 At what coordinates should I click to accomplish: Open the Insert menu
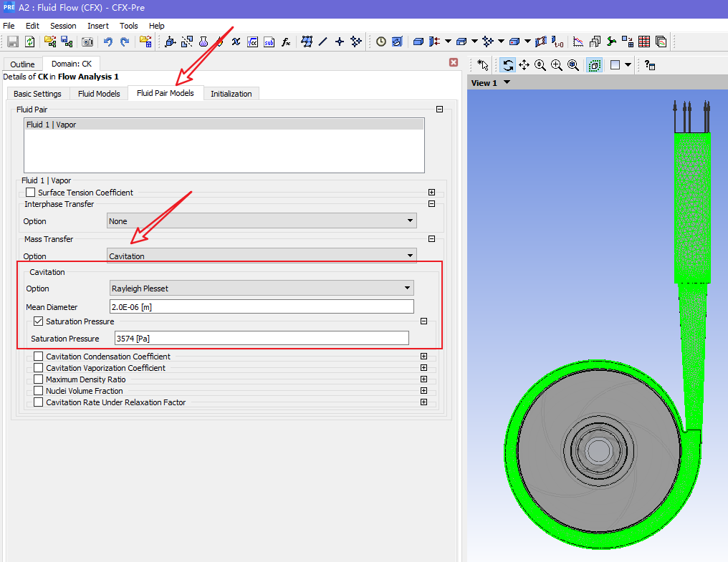(98, 26)
